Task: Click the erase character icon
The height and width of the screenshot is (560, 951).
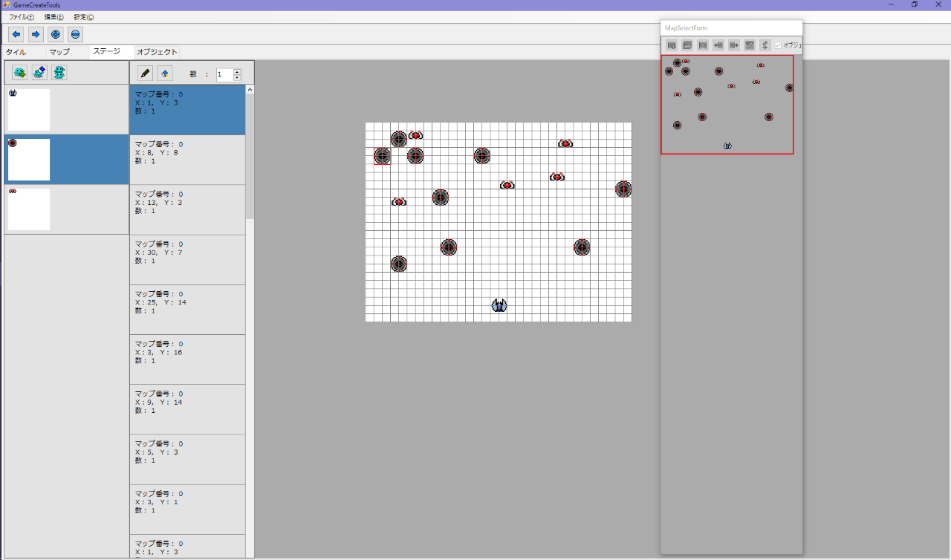Action: click(40, 73)
